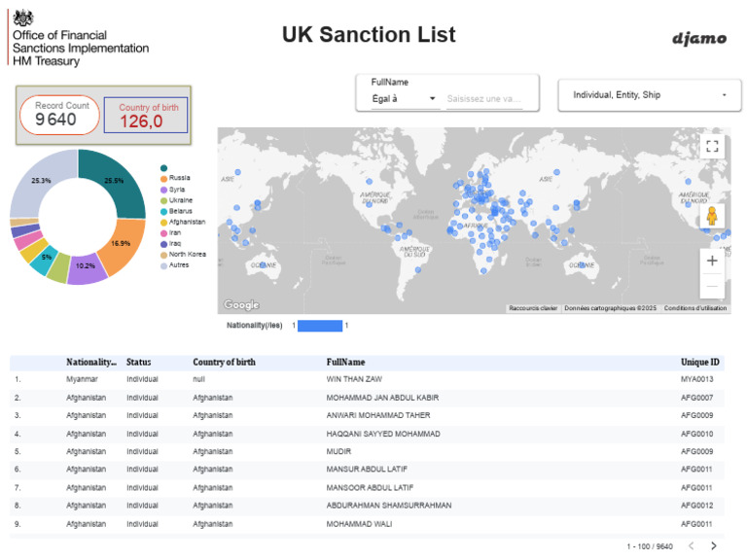Click MANSOOR ABDUL LATIF in the table
The height and width of the screenshot is (560, 747).
pyautogui.click(x=370, y=488)
